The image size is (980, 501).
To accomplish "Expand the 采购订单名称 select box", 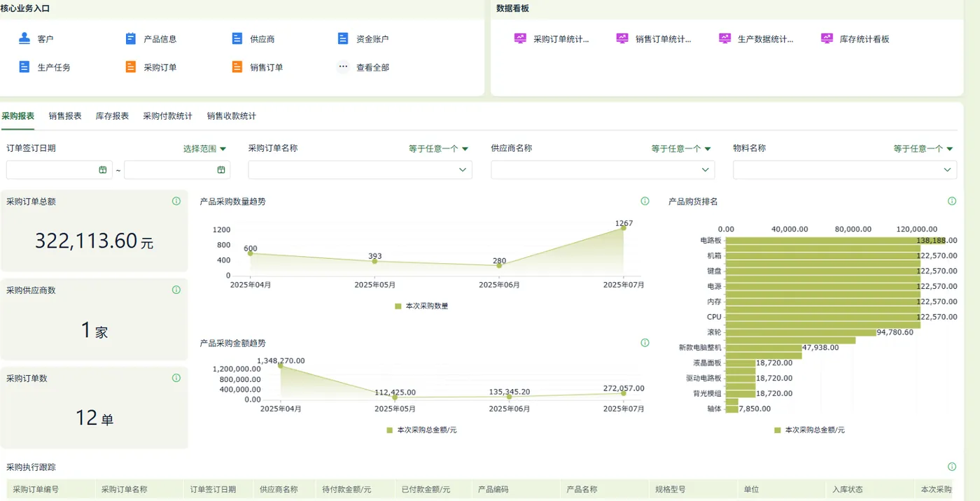I will pos(360,170).
